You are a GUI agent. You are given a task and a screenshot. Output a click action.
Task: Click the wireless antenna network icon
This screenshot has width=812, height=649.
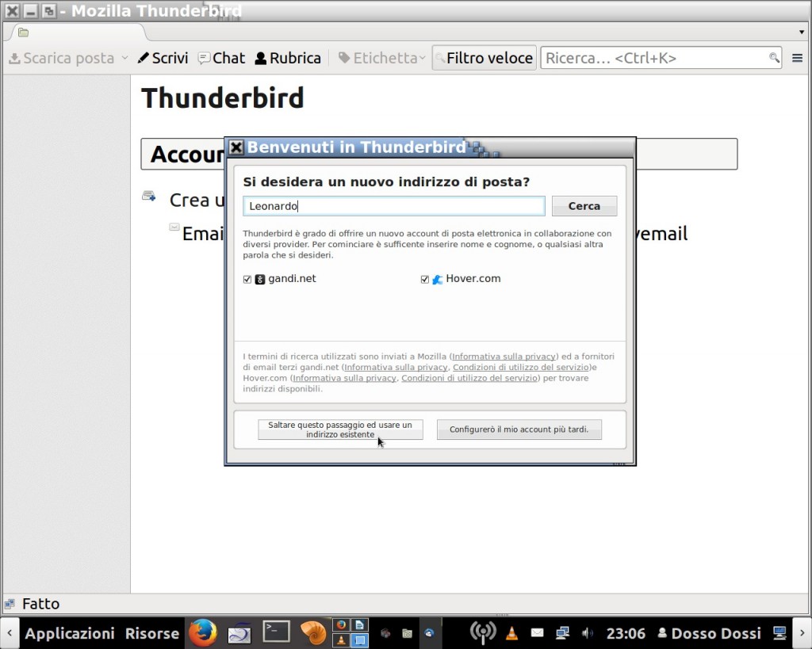(483, 632)
